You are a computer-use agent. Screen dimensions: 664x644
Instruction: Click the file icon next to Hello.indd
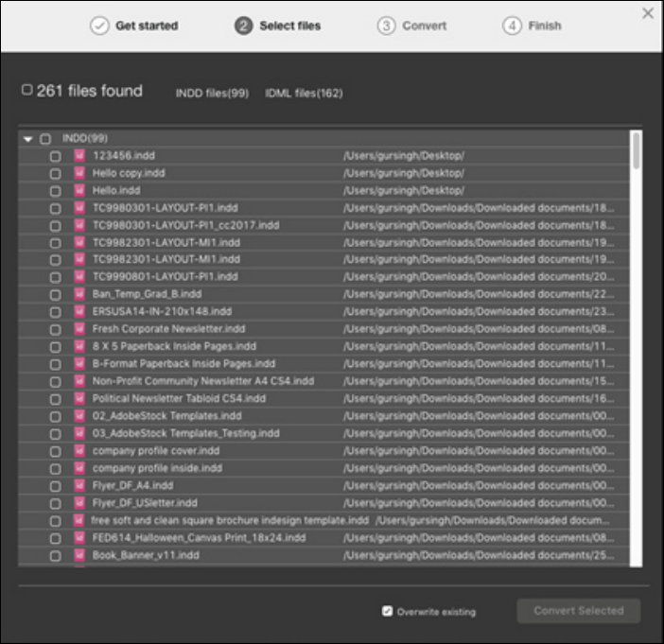coord(79,190)
